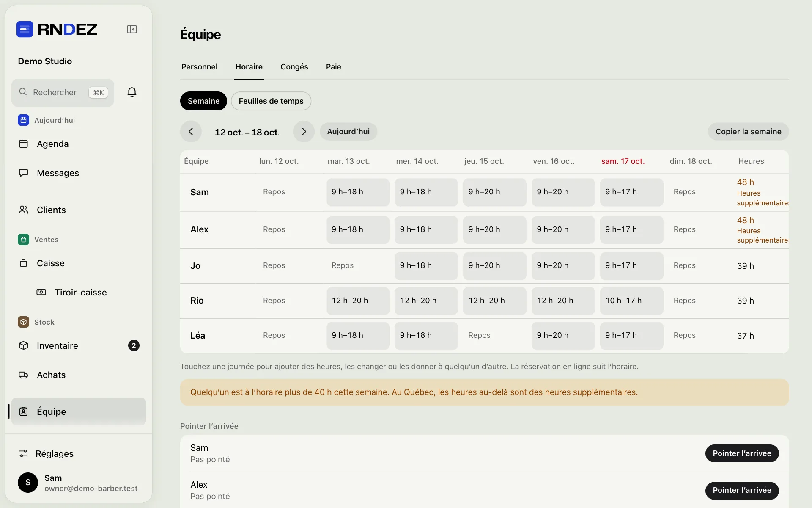Select Équipe in the sidebar
The image size is (812, 508).
click(79, 411)
